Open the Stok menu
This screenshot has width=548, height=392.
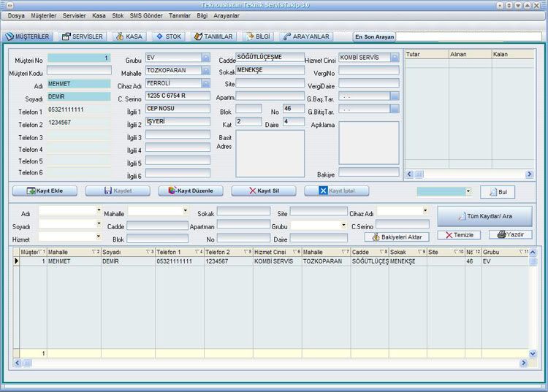118,16
